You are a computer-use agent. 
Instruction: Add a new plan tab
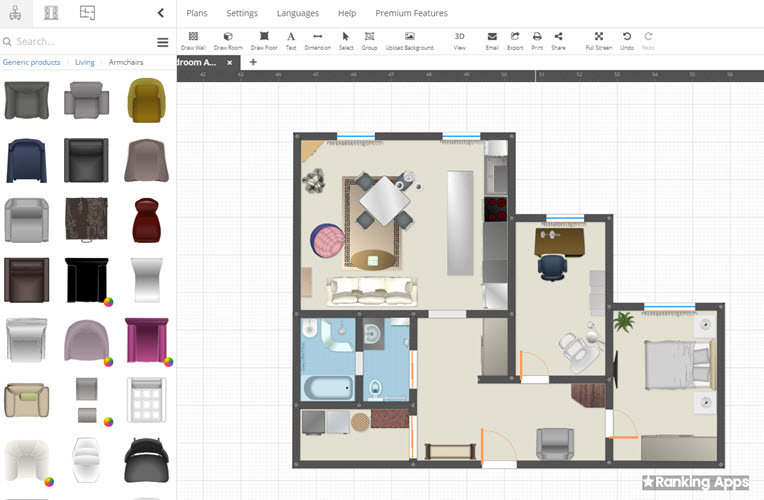[253, 62]
